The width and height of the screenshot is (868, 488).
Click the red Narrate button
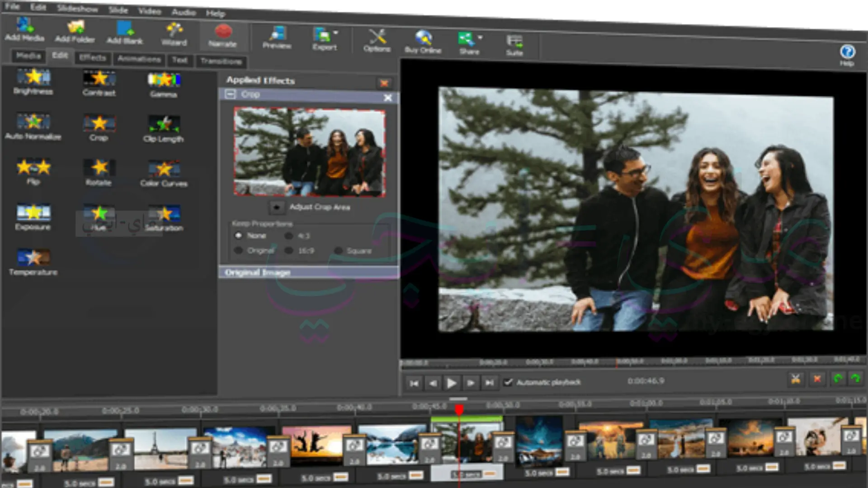(x=223, y=36)
